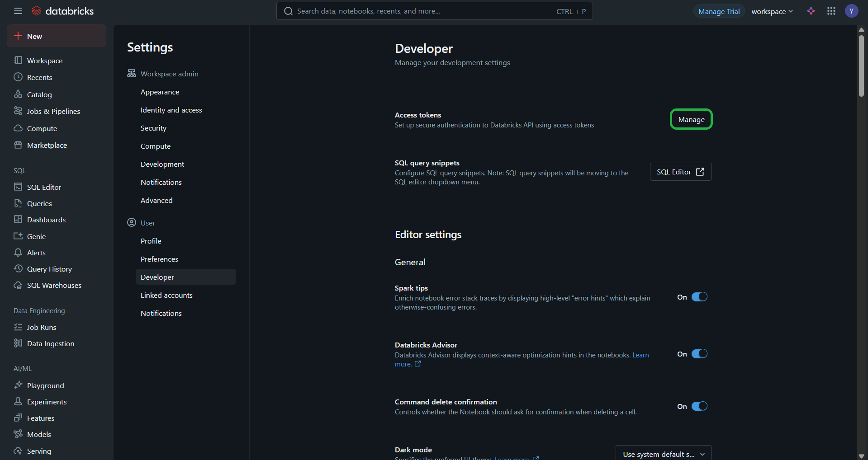Disable the Spark tips toggle
The height and width of the screenshot is (460, 868).
[x=699, y=297]
